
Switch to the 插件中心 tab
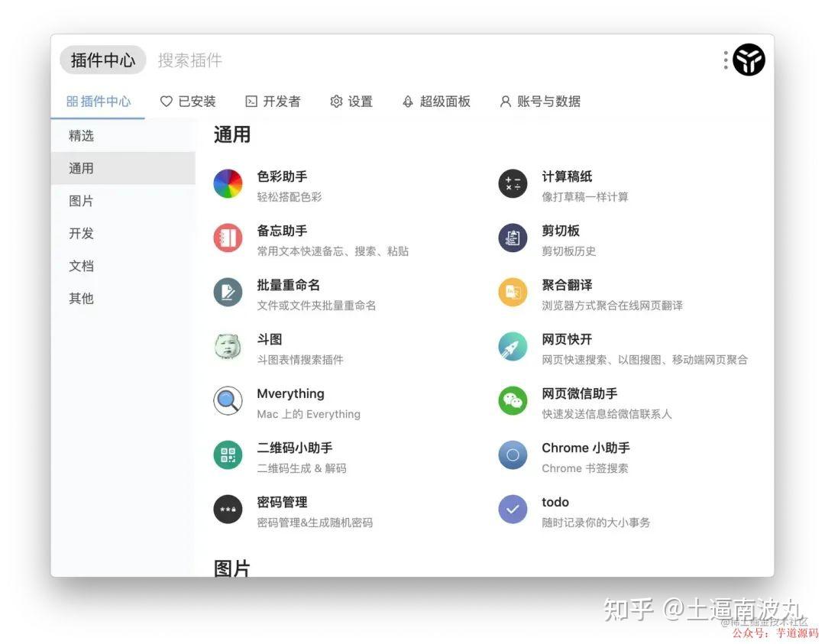click(x=99, y=102)
